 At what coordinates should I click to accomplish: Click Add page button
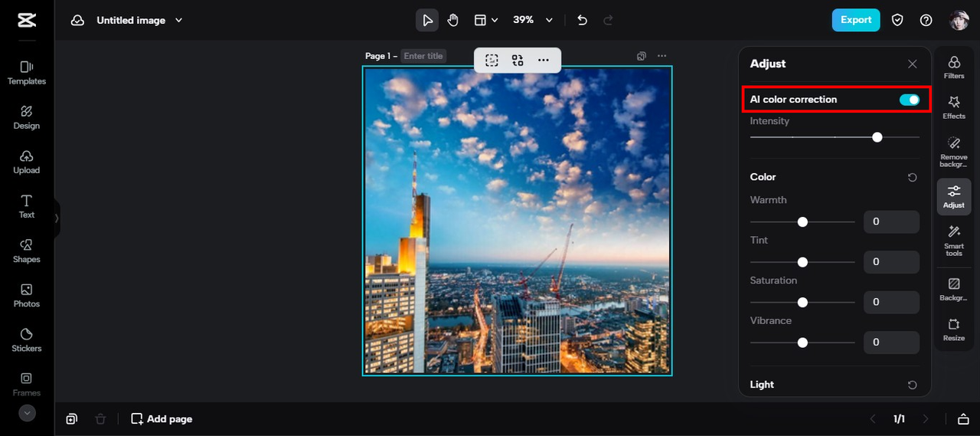click(162, 419)
